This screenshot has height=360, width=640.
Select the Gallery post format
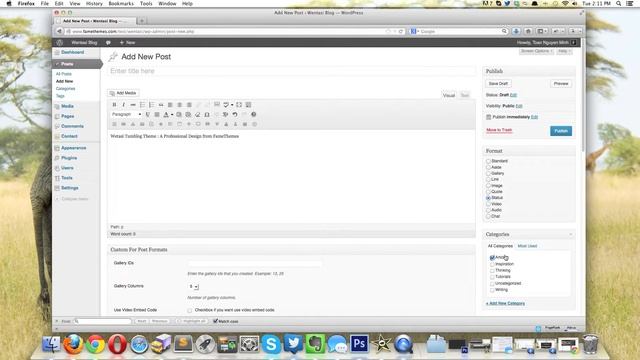click(x=488, y=173)
